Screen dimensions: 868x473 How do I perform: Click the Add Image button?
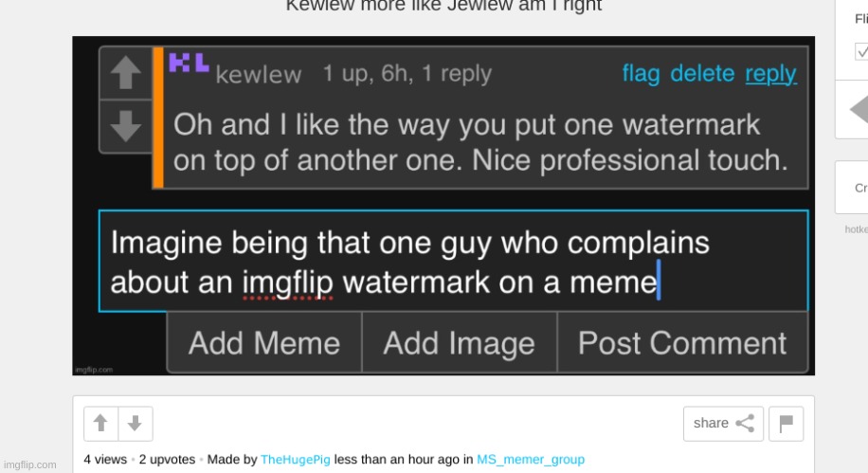[x=459, y=343]
